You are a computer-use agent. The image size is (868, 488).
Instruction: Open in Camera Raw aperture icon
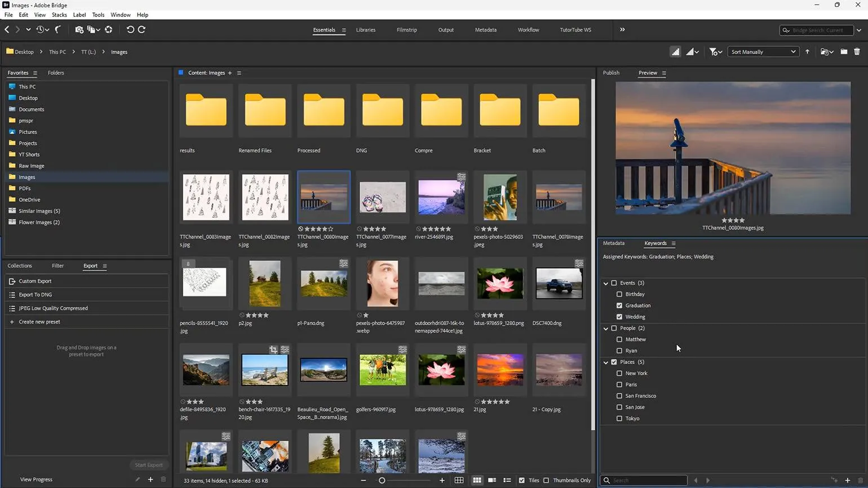pos(109,30)
